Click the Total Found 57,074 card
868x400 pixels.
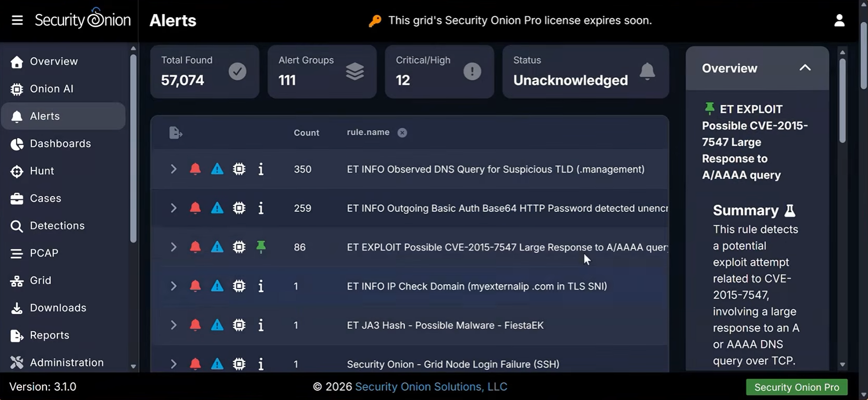tap(205, 71)
